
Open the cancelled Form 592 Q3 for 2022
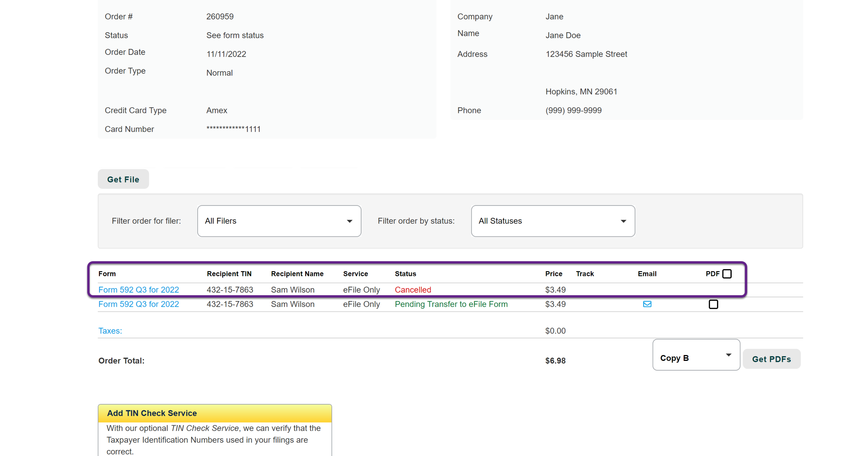(138, 289)
